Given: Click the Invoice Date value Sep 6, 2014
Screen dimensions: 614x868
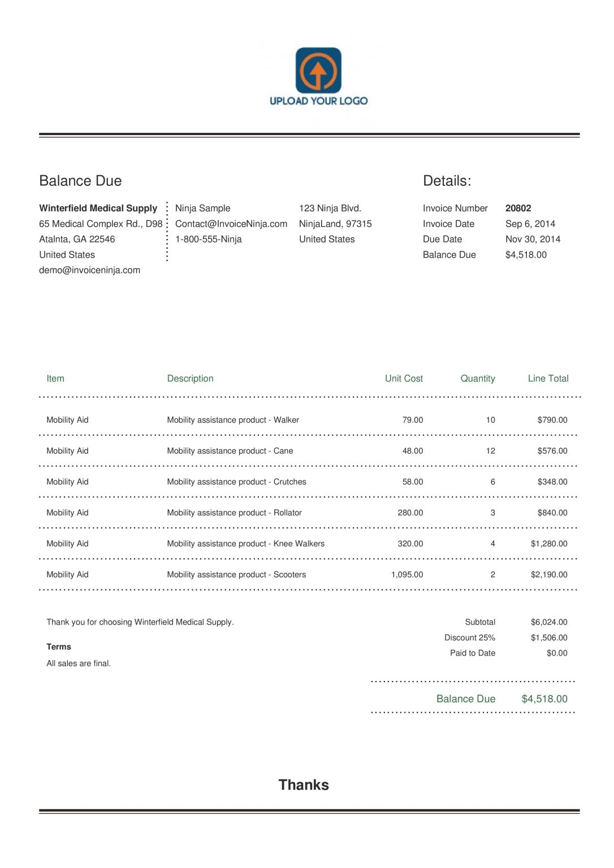Looking at the screenshot, I should pyautogui.click(x=530, y=223).
